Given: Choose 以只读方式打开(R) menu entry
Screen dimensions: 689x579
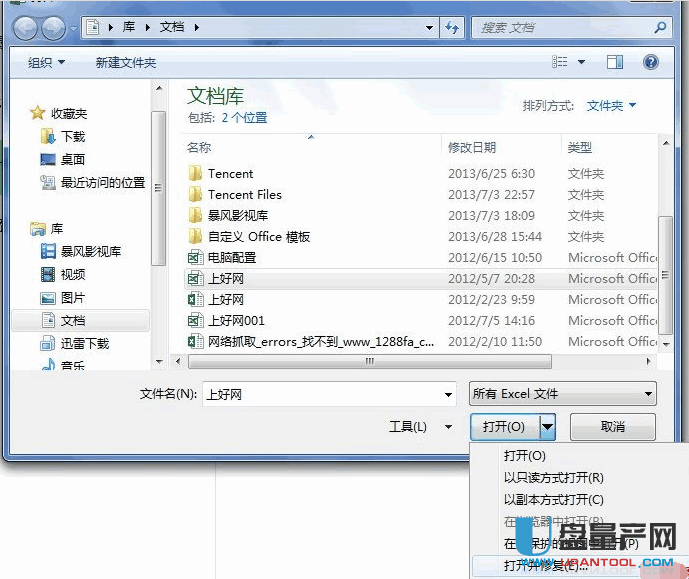Looking at the screenshot, I should click(x=554, y=478).
